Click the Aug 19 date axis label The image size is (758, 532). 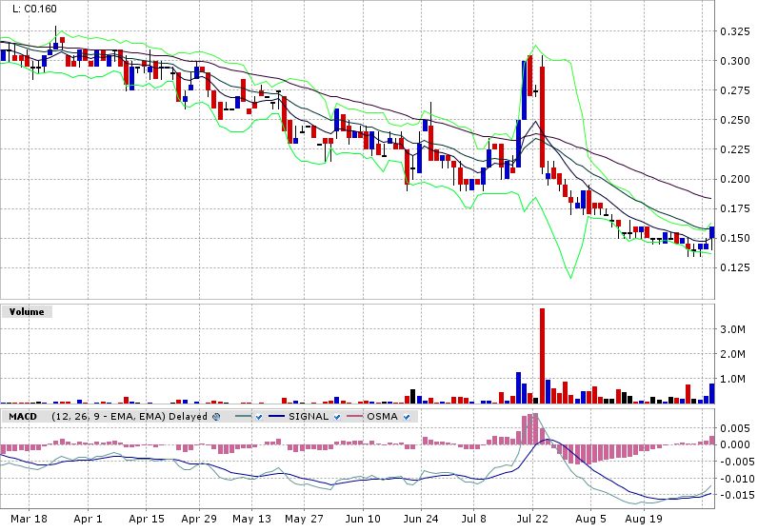[x=644, y=520]
